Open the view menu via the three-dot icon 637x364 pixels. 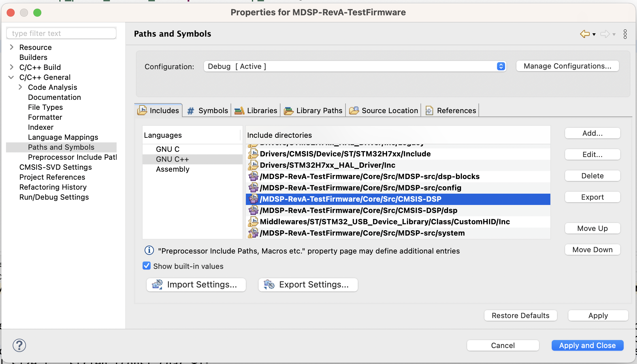tap(625, 34)
